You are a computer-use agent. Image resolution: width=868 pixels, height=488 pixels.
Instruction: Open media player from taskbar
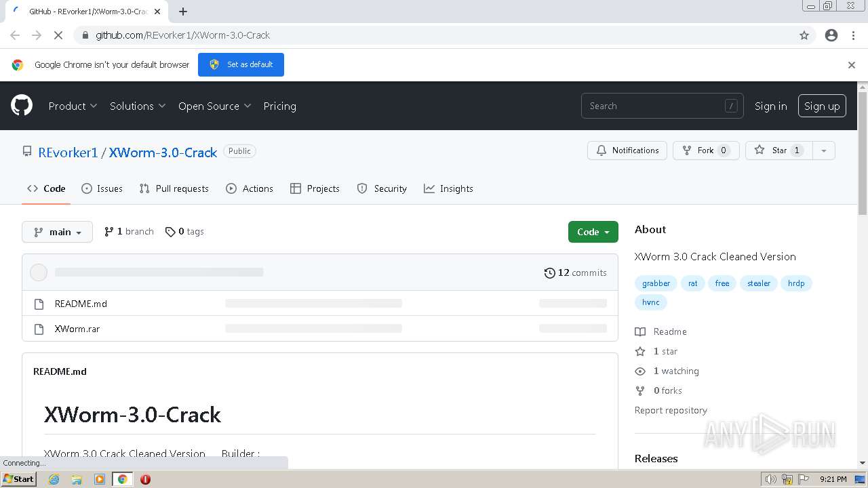tap(100, 479)
